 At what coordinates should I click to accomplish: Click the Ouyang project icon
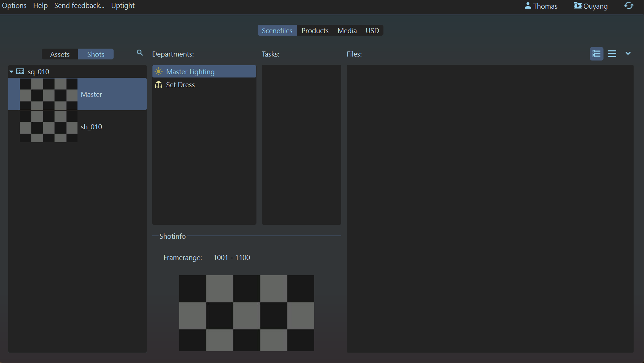(578, 6)
